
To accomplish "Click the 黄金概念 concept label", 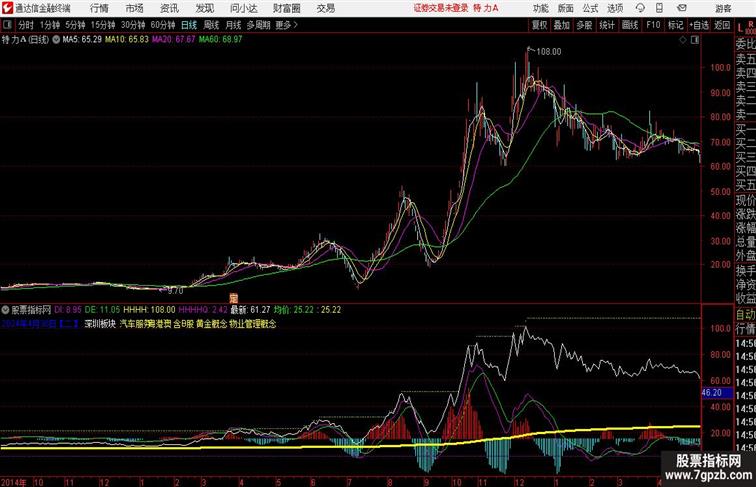I will click(x=211, y=324).
